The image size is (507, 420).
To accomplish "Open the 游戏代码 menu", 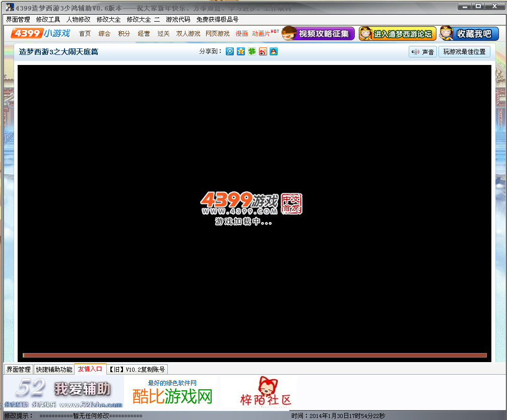I will [178, 19].
